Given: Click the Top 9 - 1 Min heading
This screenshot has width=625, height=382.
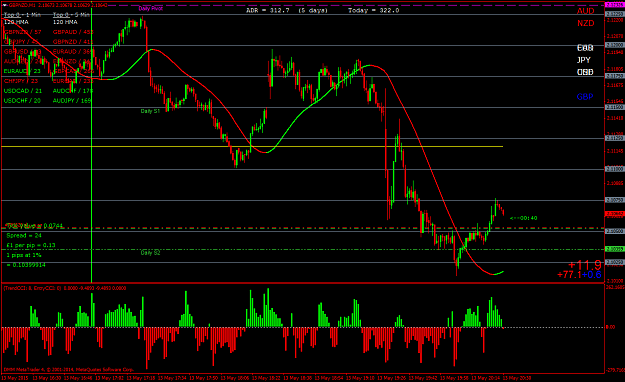Looking at the screenshot, I should pyautogui.click(x=22, y=15).
